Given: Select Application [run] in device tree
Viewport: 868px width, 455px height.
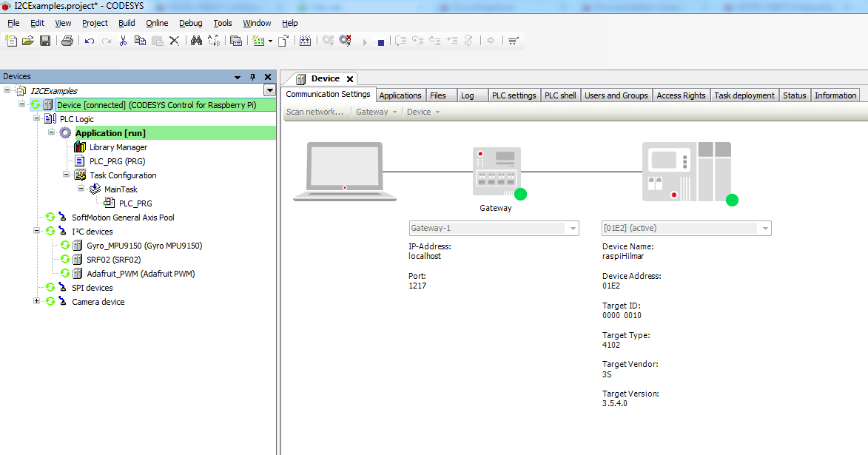Looking at the screenshot, I should pyautogui.click(x=111, y=133).
